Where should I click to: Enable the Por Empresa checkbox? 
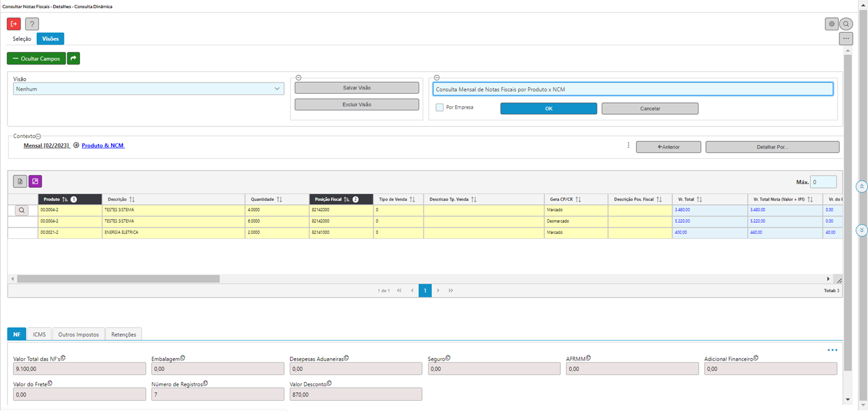click(440, 107)
